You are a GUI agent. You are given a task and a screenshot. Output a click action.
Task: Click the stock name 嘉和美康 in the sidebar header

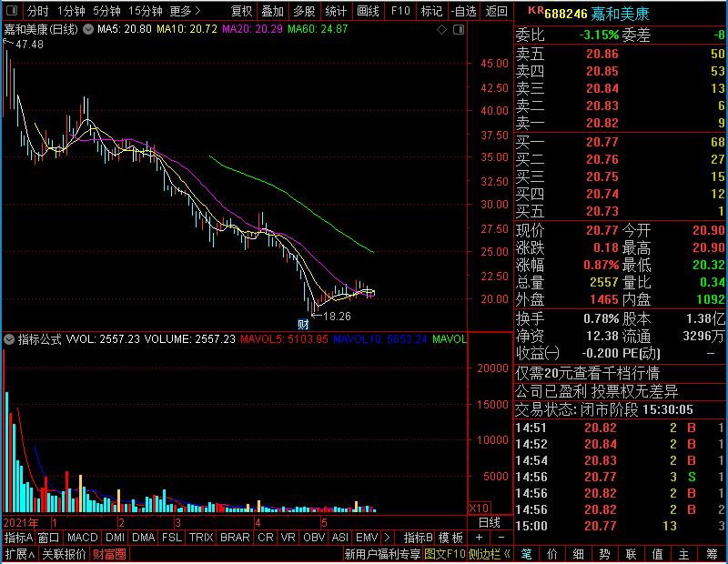pyautogui.click(x=621, y=14)
